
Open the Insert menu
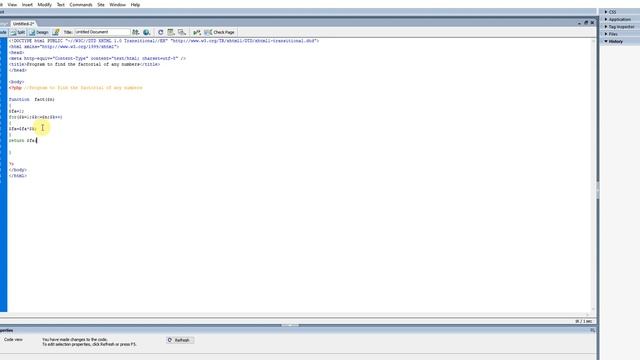point(27,4)
